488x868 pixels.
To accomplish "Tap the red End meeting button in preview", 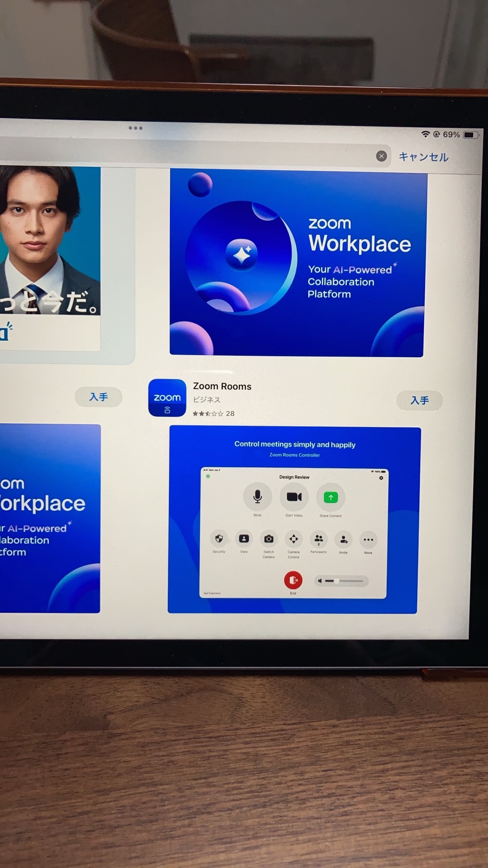I will 293,580.
